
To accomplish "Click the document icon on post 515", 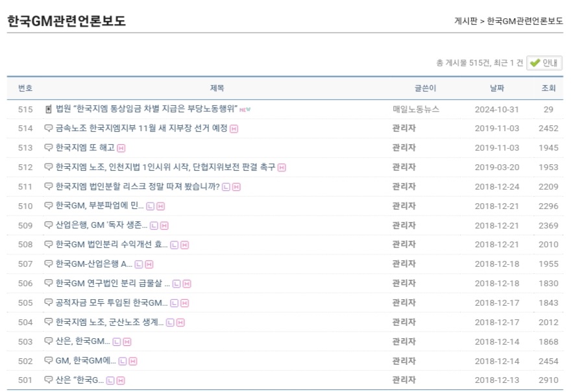I will pyautogui.click(x=48, y=109).
